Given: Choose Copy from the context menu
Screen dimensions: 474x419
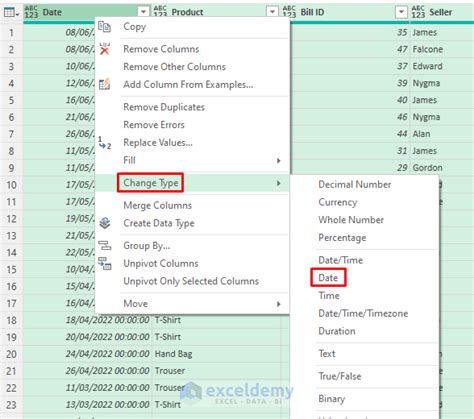Looking at the screenshot, I should click(x=135, y=27).
